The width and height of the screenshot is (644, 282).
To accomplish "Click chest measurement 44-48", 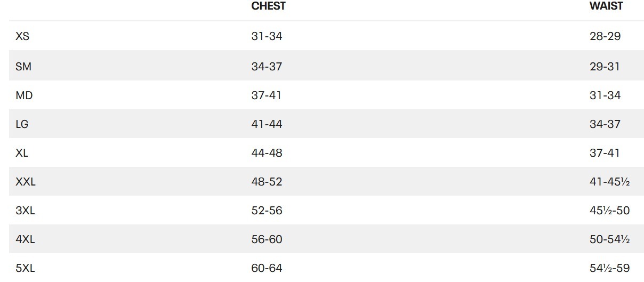I will tap(267, 153).
